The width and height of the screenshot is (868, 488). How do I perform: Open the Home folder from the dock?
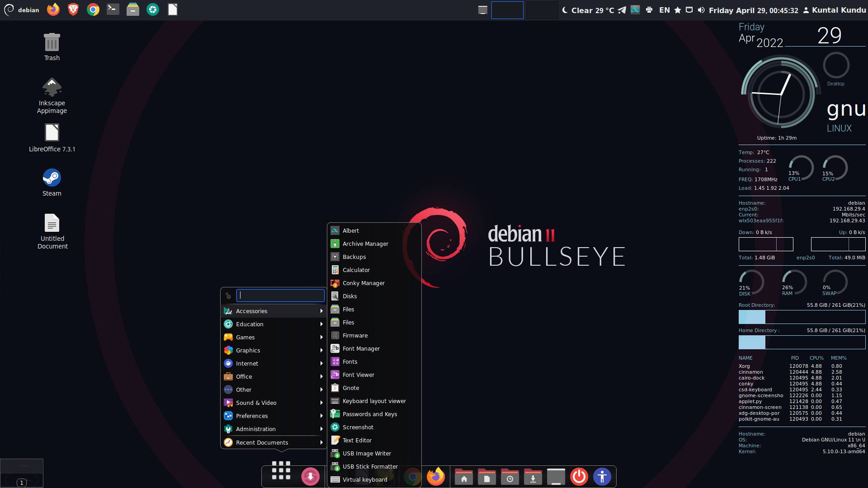tap(464, 477)
